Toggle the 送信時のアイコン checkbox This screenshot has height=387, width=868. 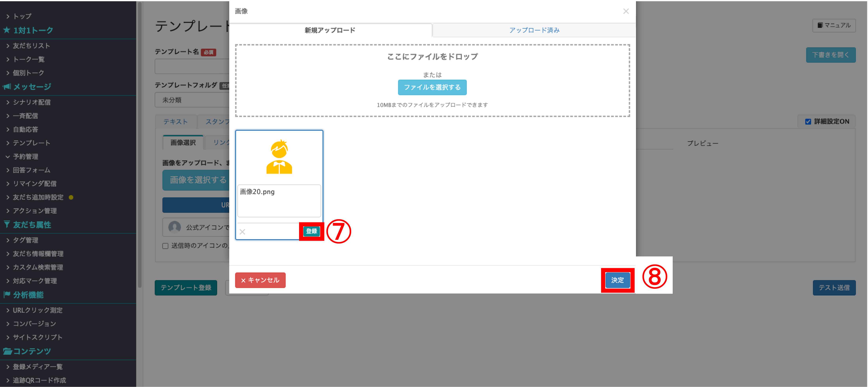pos(165,246)
